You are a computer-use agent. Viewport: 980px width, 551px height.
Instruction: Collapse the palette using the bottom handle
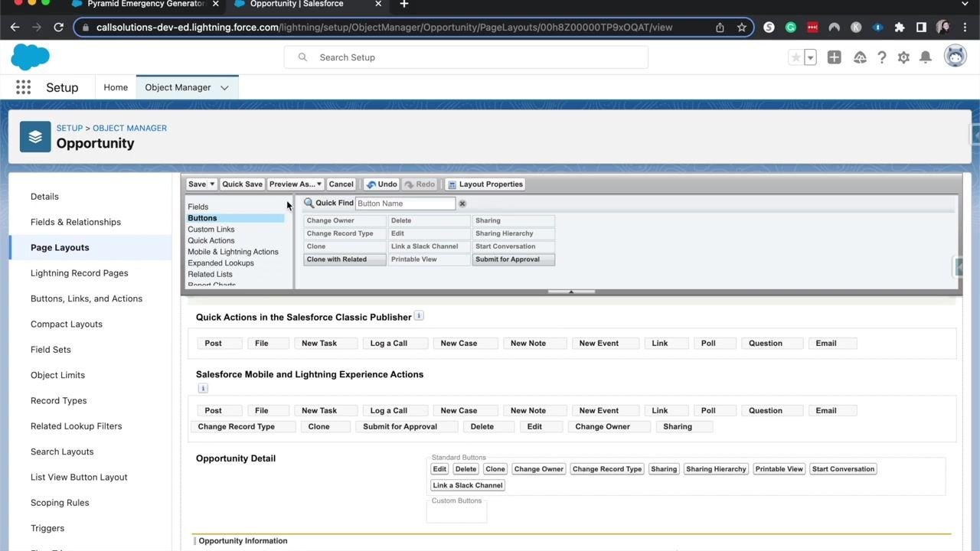pos(571,292)
